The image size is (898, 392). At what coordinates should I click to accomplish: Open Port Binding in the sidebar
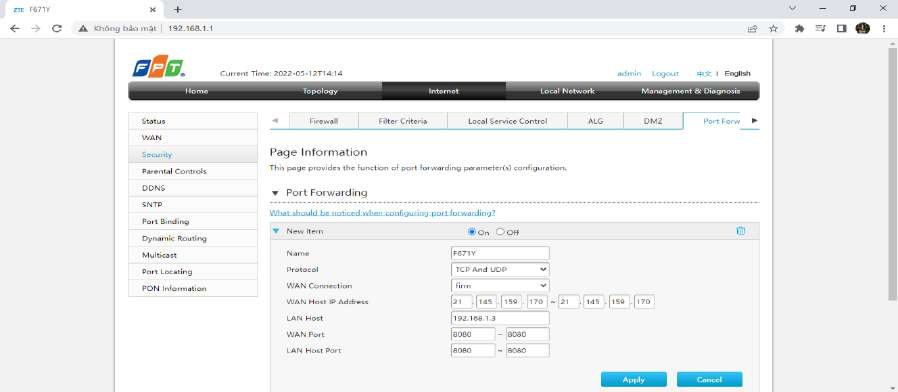[x=193, y=221]
